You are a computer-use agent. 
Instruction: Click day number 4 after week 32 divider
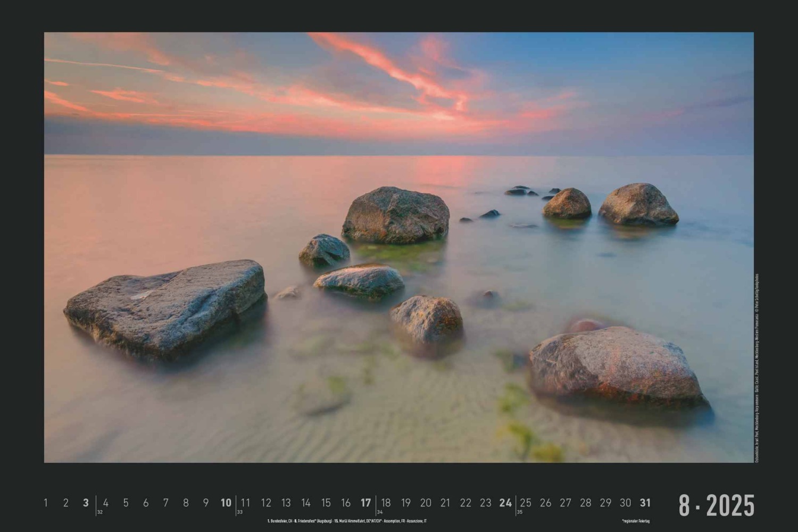pos(106,503)
